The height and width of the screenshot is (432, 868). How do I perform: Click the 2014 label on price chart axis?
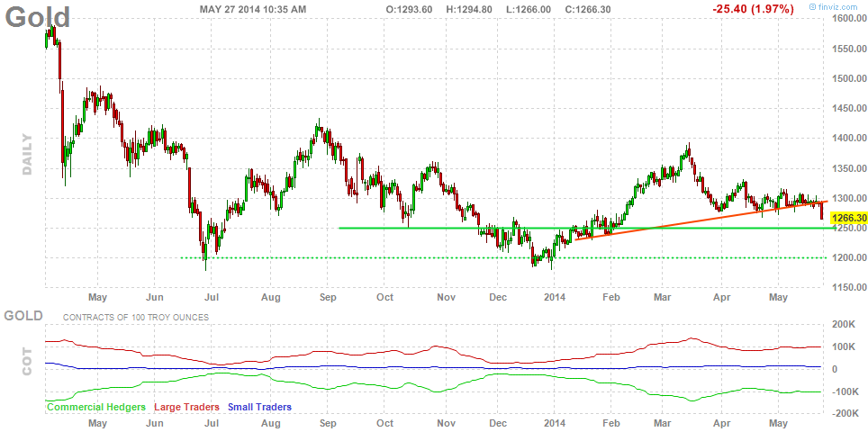[556, 298]
